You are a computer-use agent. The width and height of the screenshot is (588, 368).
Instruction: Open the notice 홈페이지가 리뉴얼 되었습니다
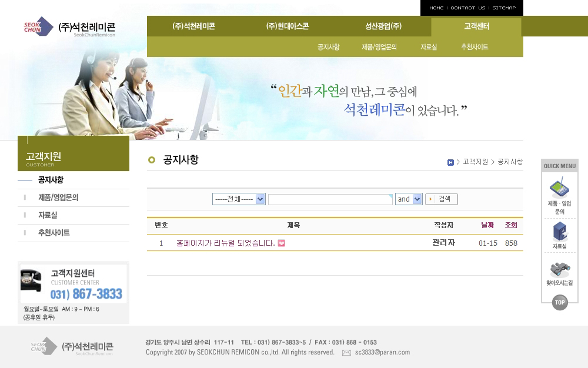(x=226, y=243)
